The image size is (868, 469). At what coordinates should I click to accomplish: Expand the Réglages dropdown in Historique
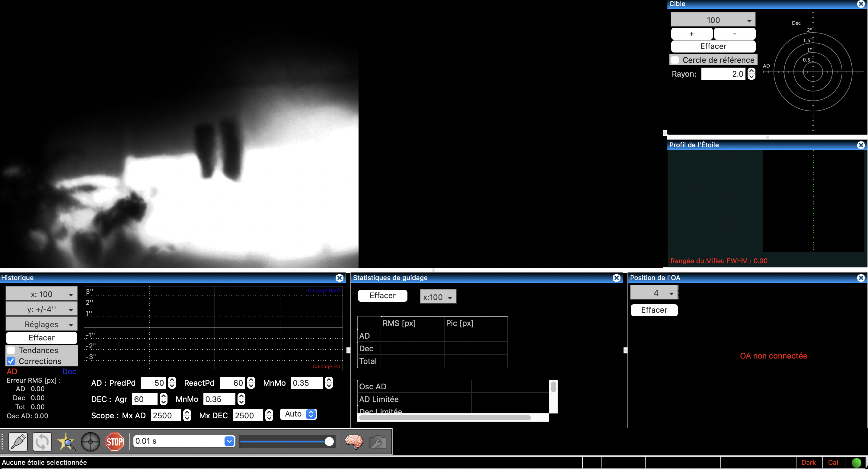tap(41, 324)
